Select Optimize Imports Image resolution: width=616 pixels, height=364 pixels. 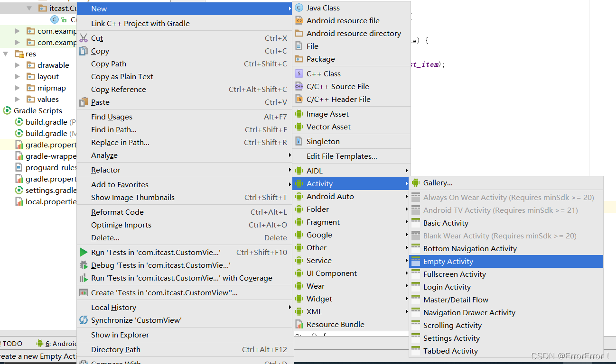coord(185,225)
